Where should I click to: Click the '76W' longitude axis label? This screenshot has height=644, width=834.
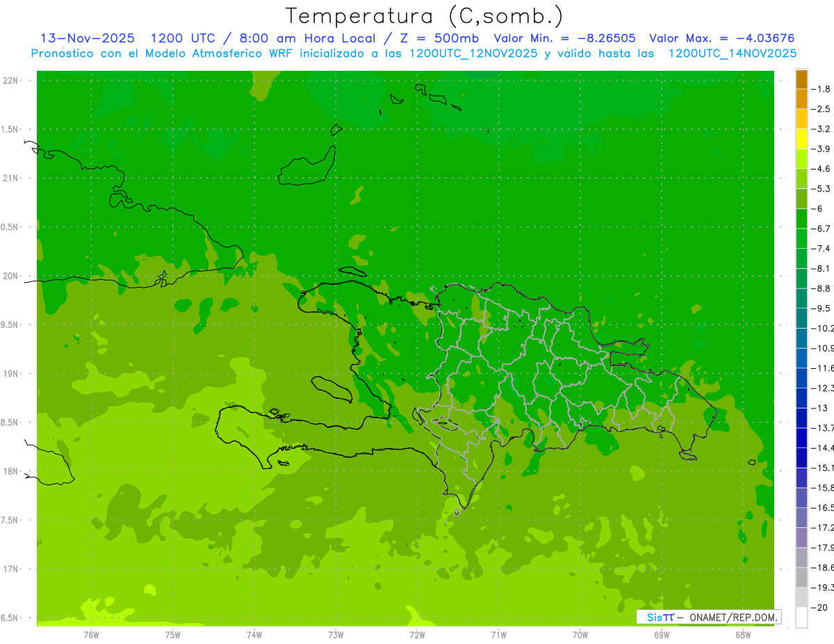click(x=91, y=635)
